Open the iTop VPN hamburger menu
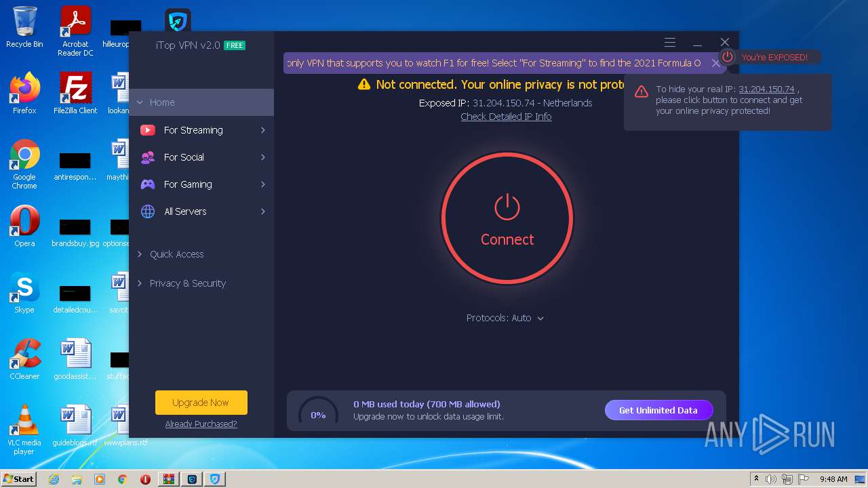This screenshot has height=488, width=868. (x=670, y=42)
